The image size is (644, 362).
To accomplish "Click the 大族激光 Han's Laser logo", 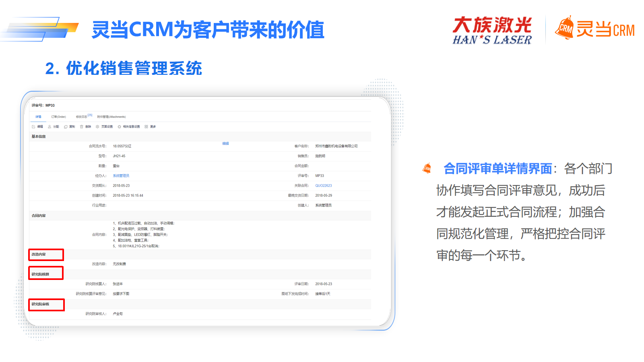I will click(x=492, y=30).
